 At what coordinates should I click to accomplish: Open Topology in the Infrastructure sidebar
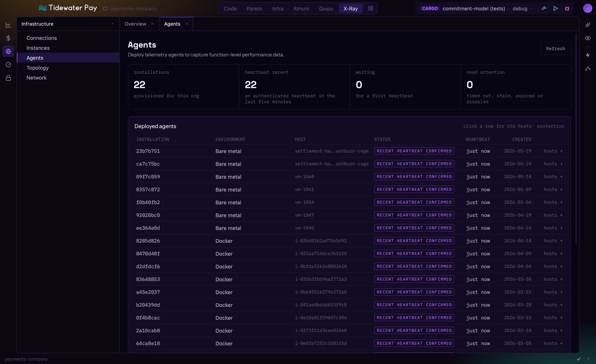(38, 68)
